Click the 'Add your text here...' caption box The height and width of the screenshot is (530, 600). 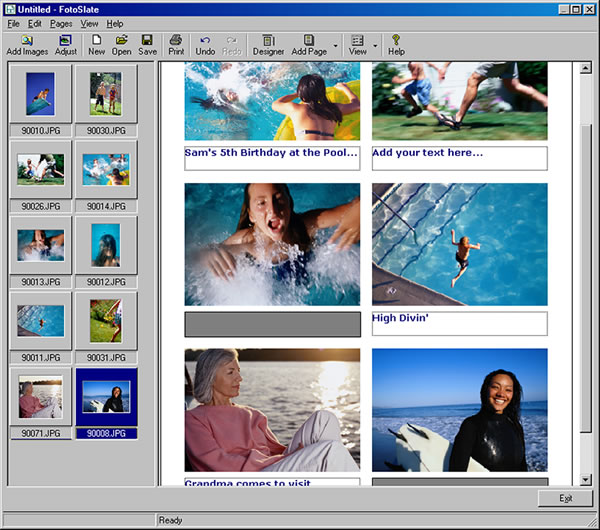460,158
